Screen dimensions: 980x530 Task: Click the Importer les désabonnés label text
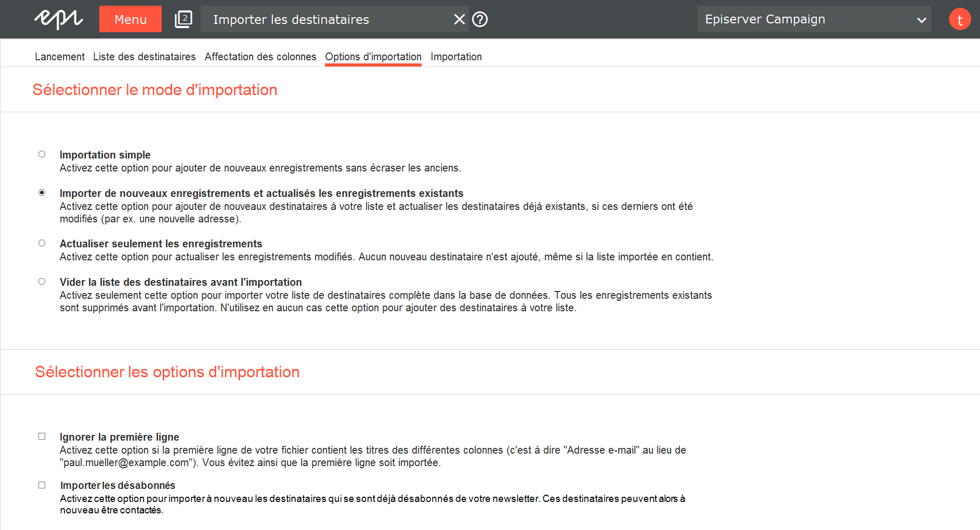click(x=118, y=485)
